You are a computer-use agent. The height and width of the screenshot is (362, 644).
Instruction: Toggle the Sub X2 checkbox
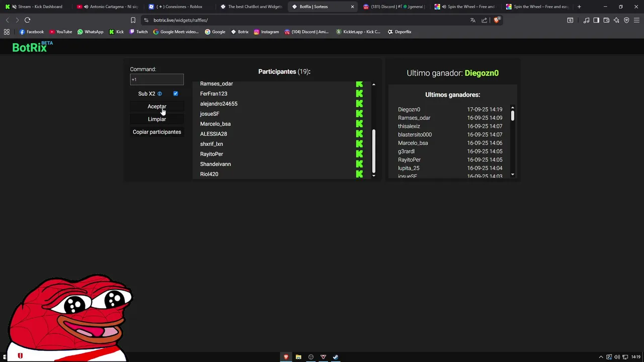coord(176,94)
